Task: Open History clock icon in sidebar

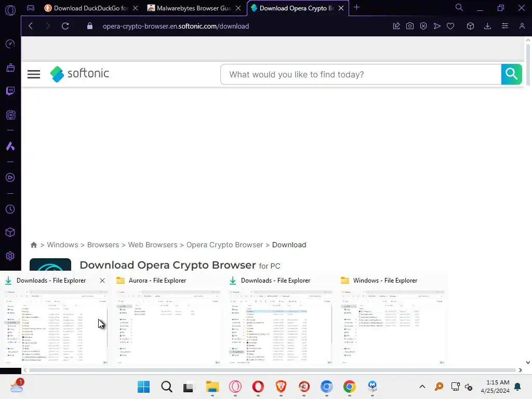Action: click(10, 209)
